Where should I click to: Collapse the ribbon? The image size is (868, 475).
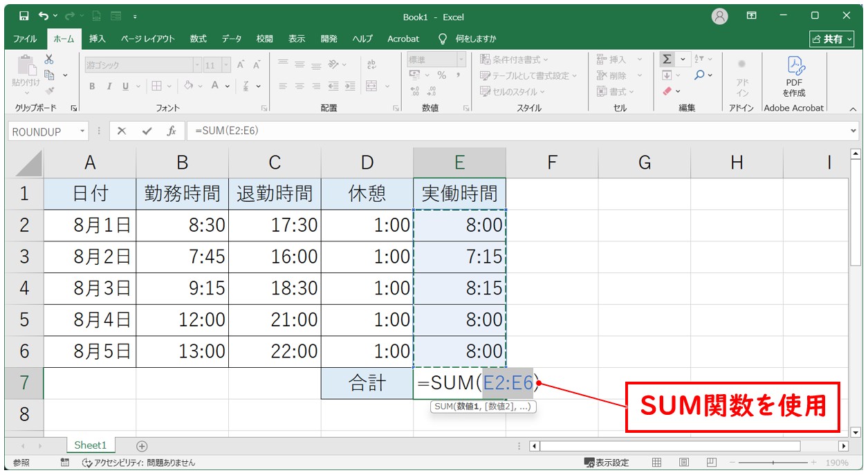[853, 109]
